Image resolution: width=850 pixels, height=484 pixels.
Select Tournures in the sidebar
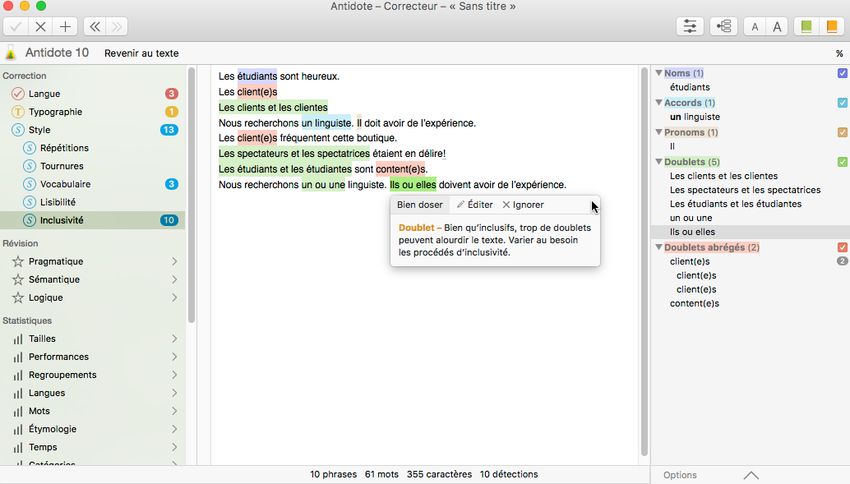(x=93, y=166)
